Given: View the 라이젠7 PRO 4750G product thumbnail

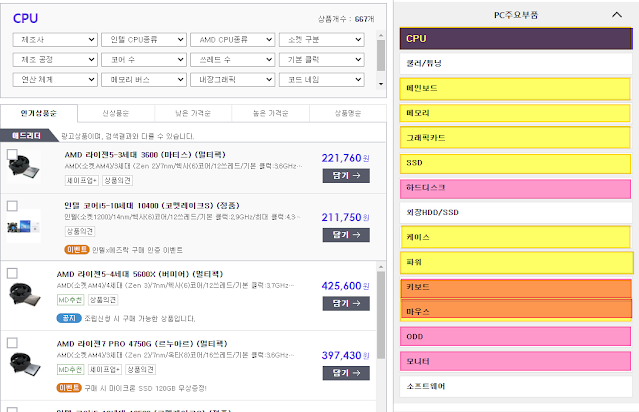Looking at the screenshot, I should (x=24, y=364).
